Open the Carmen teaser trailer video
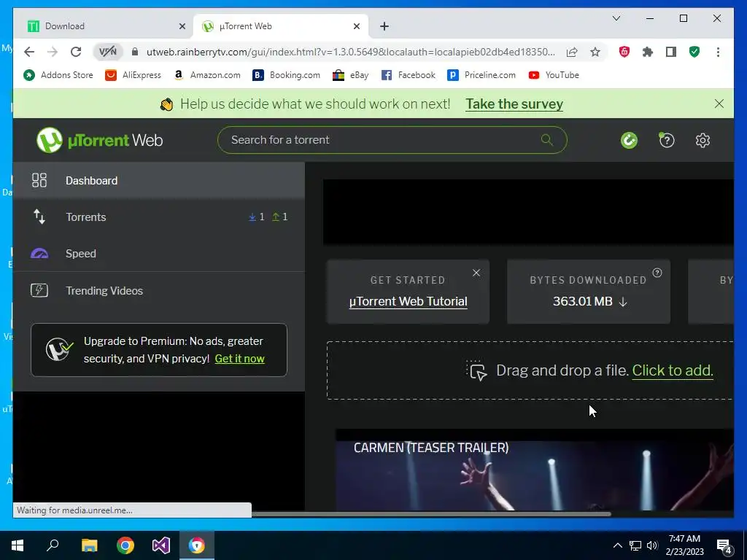 [x=534, y=470]
